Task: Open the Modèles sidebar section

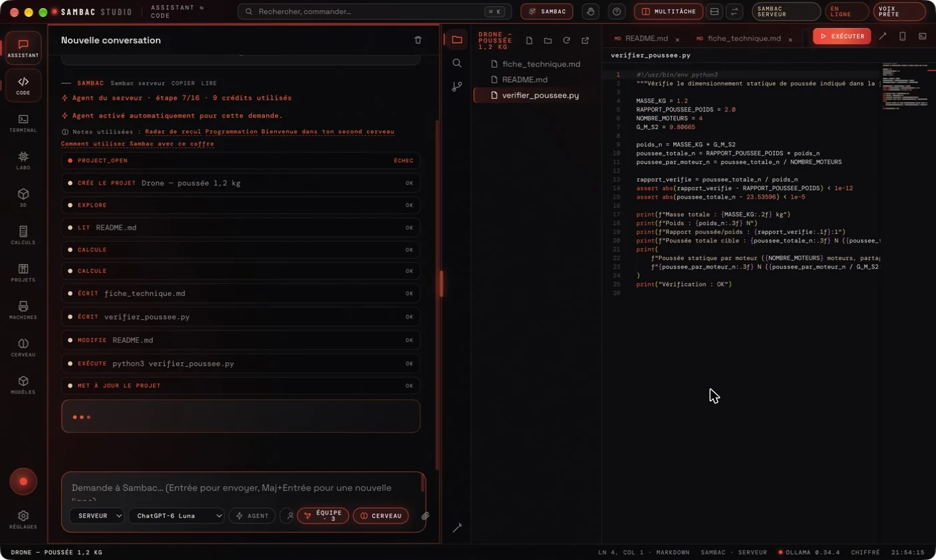Action: point(23,384)
